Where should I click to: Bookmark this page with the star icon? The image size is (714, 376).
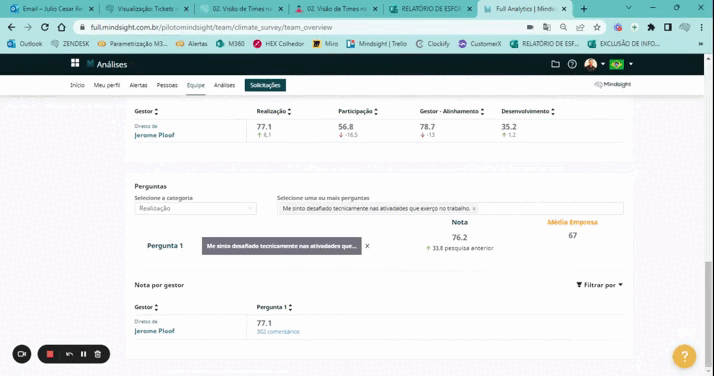[597, 27]
